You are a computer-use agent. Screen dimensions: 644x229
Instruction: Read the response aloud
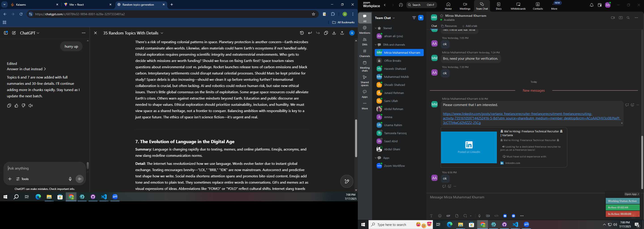31,106
